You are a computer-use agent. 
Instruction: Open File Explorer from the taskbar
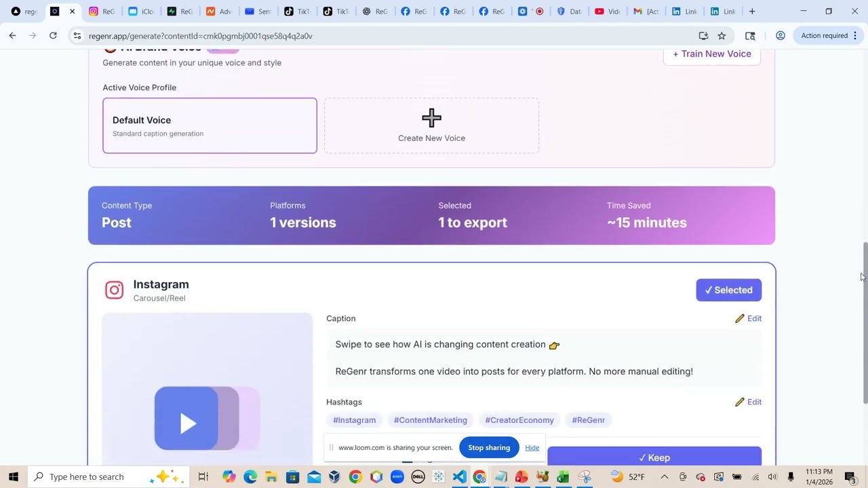pyautogui.click(x=271, y=476)
